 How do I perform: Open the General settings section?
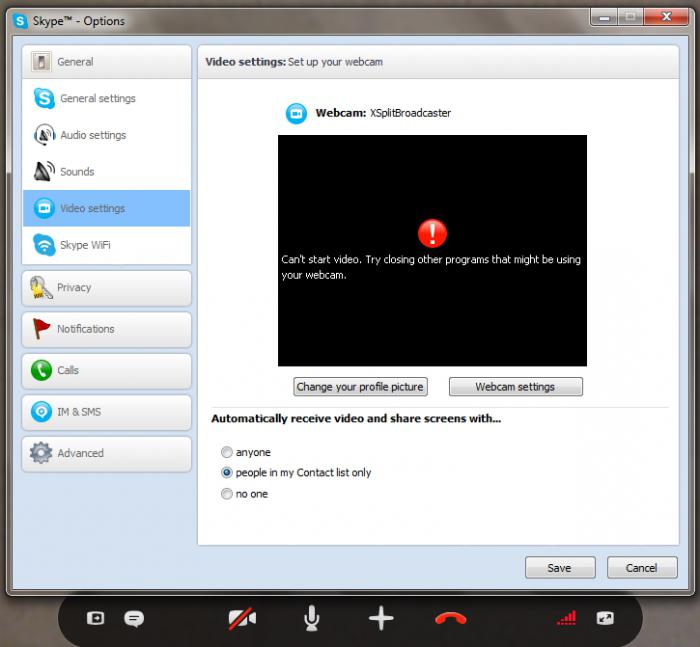pyautogui.click(x=106, y=98)
